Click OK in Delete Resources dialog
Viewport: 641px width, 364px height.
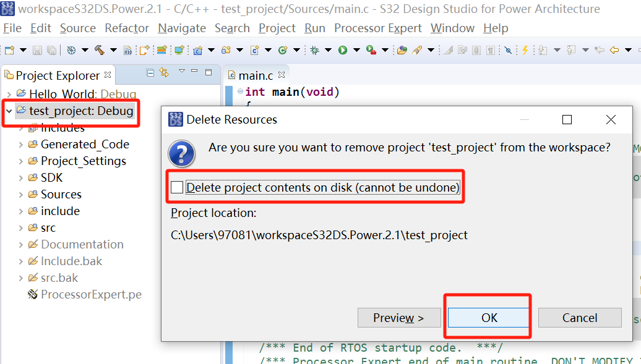point(489,318)
